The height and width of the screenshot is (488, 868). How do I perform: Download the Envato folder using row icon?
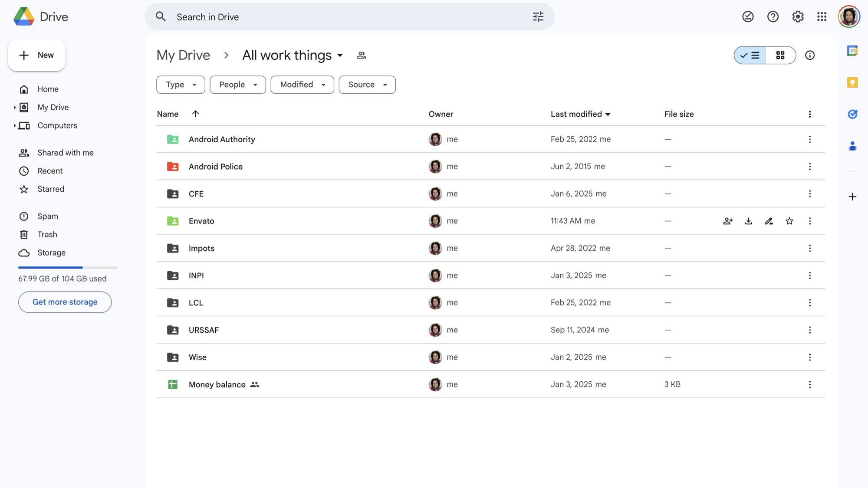coord(748,221)
